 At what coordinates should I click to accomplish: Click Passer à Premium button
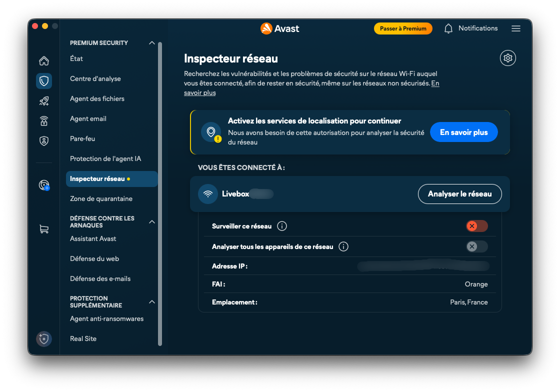(403, 28)
